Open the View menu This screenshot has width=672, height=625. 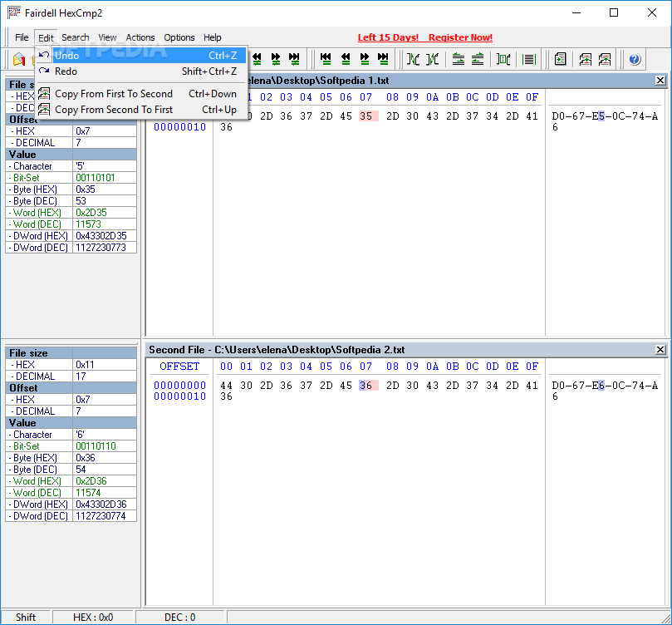[107, 37]
